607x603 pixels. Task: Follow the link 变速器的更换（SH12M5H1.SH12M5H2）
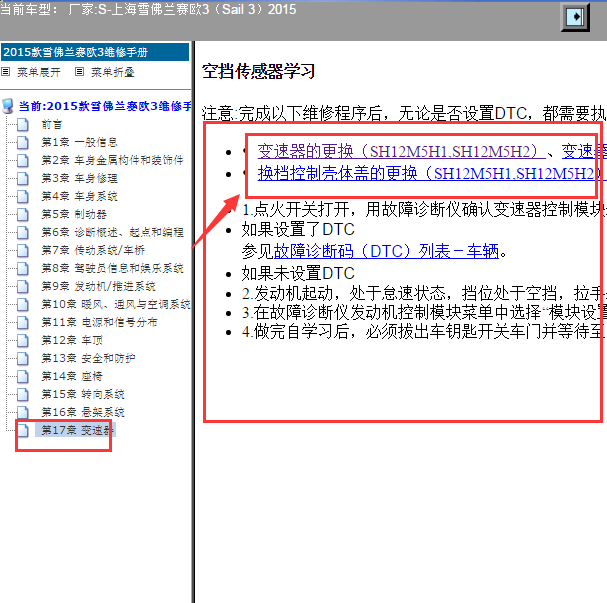tap(402, 151)
